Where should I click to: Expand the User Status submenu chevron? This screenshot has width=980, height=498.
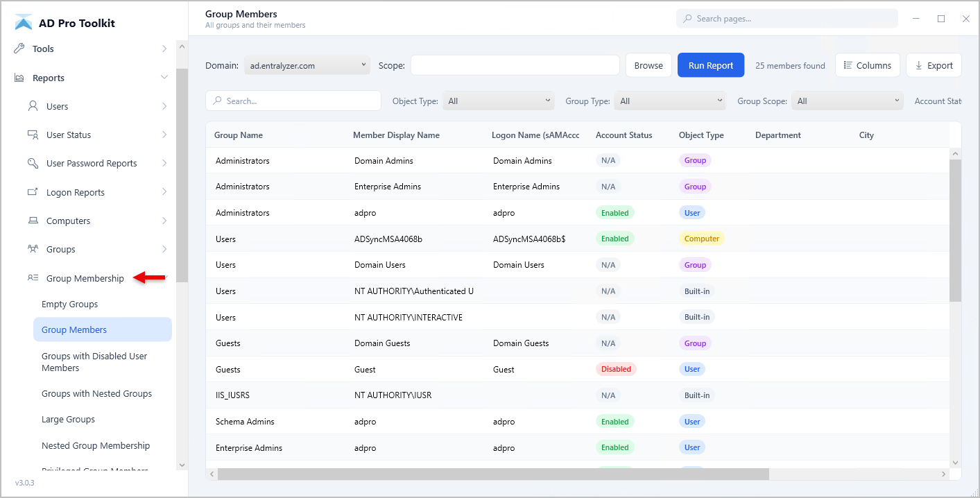164,135
